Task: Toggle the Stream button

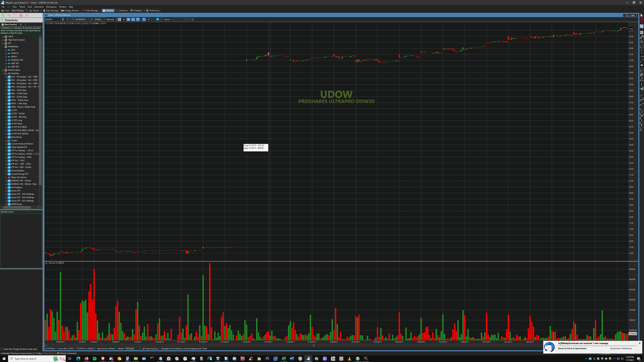Action: coord(167,19)
